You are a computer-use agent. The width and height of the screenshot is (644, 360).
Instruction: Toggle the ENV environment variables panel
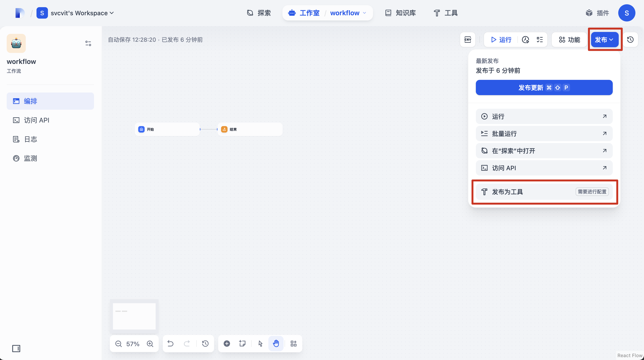tap(467, 40)
